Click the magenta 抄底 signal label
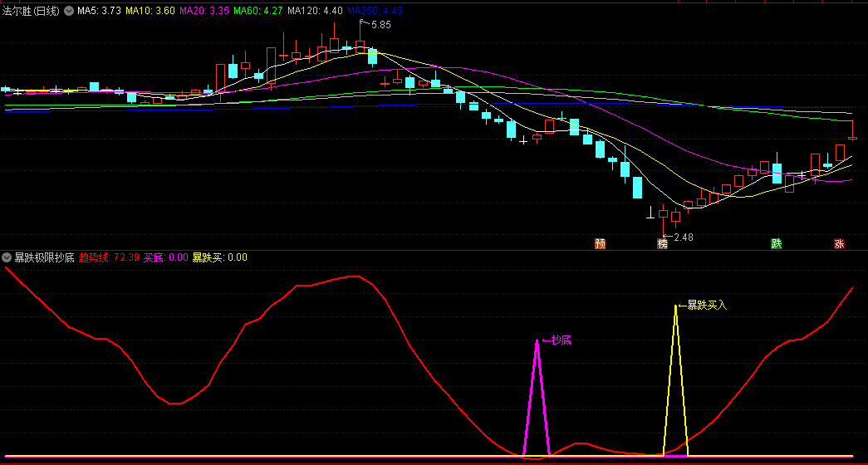The width and height of the screenshot is (868, 465). [x=561, y=340]
